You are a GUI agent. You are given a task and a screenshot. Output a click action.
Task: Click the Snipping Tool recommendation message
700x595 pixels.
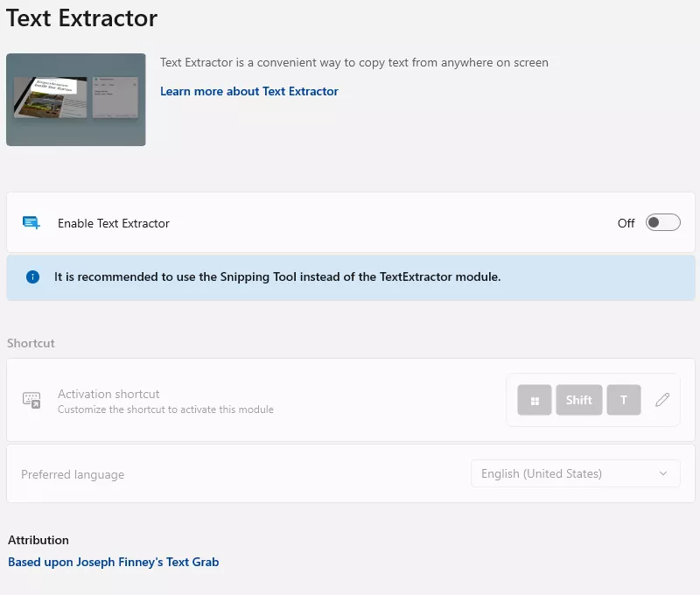click(277, 276)
